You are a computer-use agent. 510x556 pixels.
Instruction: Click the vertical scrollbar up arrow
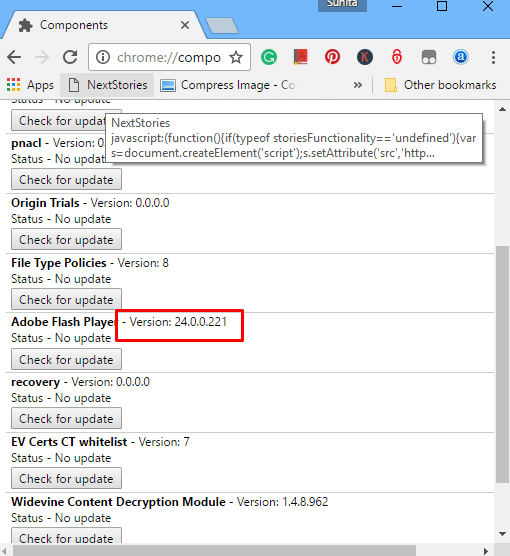tap(502, 109)
